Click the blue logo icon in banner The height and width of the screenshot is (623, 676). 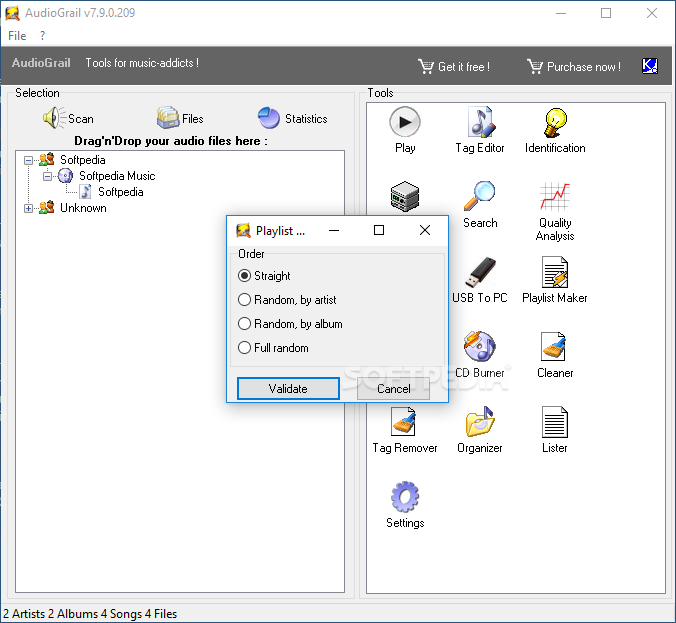click(x=650, y=66)
